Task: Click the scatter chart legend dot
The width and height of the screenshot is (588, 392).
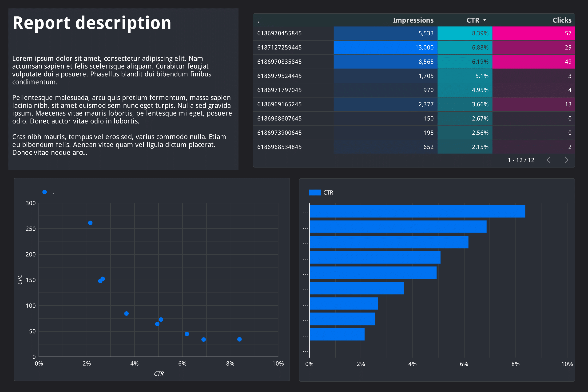Action: [x=44, y=192]
